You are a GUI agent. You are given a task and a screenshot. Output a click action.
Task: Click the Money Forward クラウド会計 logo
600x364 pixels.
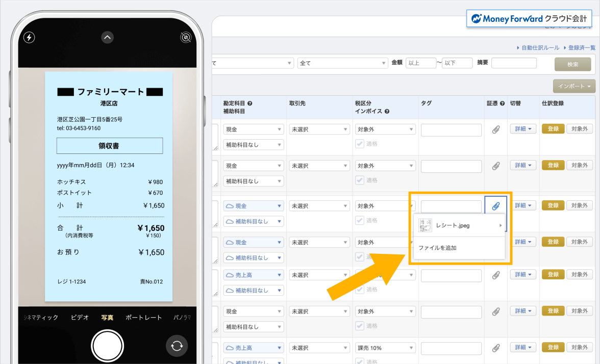529,18
